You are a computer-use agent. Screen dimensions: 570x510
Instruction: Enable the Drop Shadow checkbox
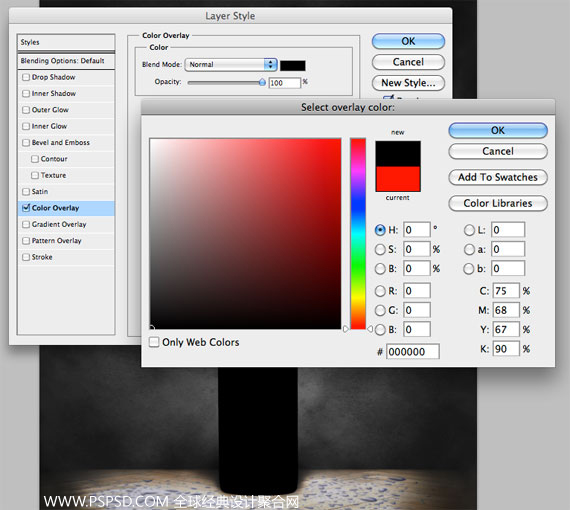pos(26,77)
